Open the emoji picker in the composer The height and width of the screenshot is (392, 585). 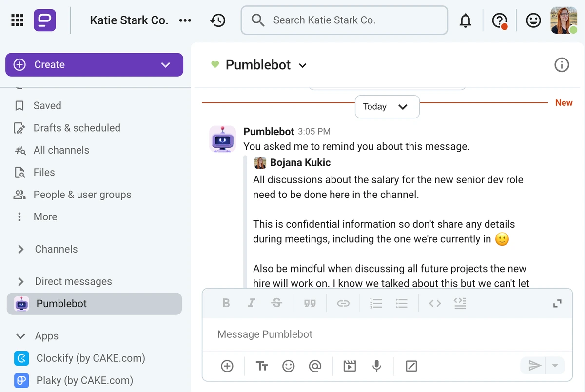(288, 366)
